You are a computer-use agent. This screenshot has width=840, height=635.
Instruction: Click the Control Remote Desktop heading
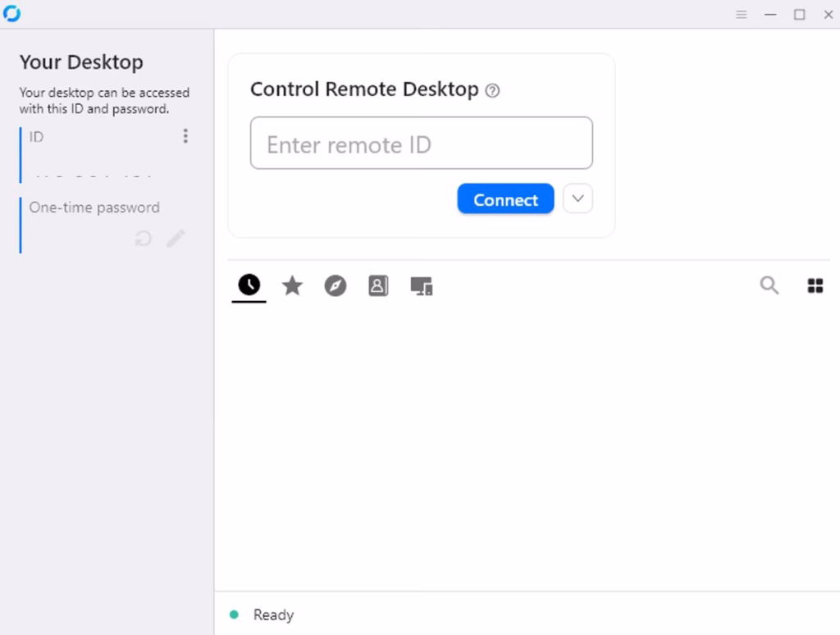(x=364, y=89)
